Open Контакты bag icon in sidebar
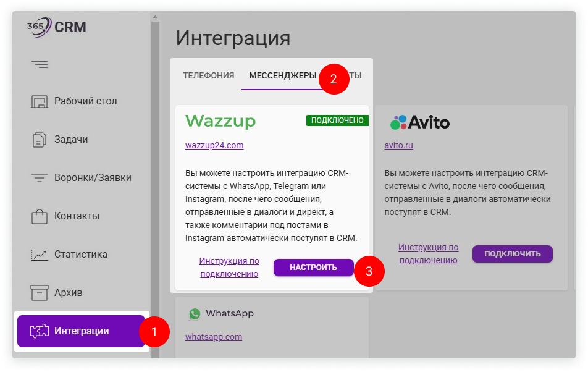 pyautogui.click(x=40, y=216)
